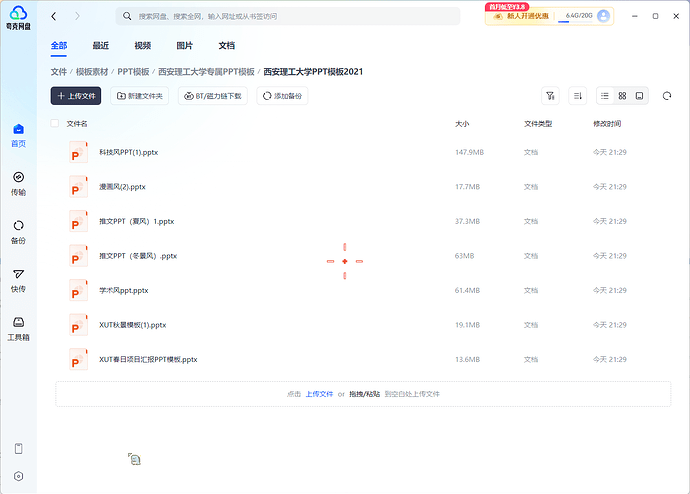This screenshot has width=690, height=494.
Task: Switch to list view icon
Action: pos(605,96)
